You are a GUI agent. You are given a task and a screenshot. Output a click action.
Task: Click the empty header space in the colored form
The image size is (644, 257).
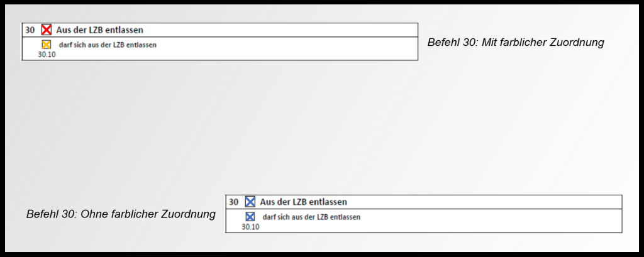coord(283,30)
